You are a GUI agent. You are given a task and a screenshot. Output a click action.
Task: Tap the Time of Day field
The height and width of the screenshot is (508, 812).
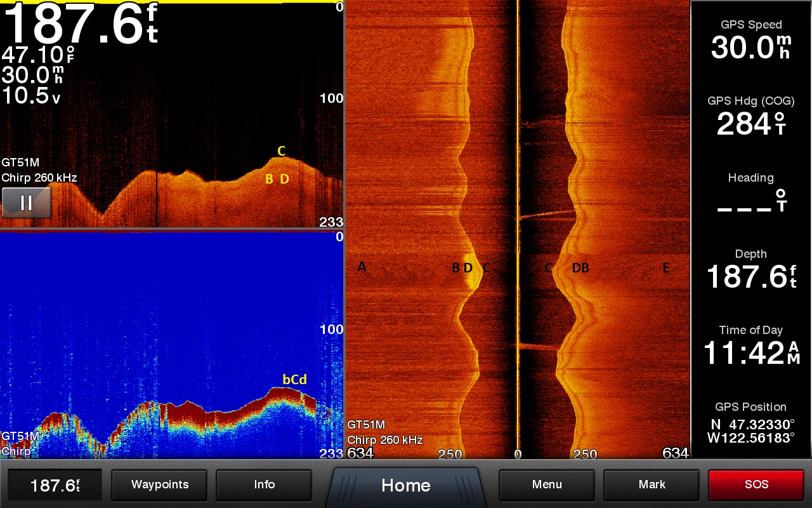(751, 347)
